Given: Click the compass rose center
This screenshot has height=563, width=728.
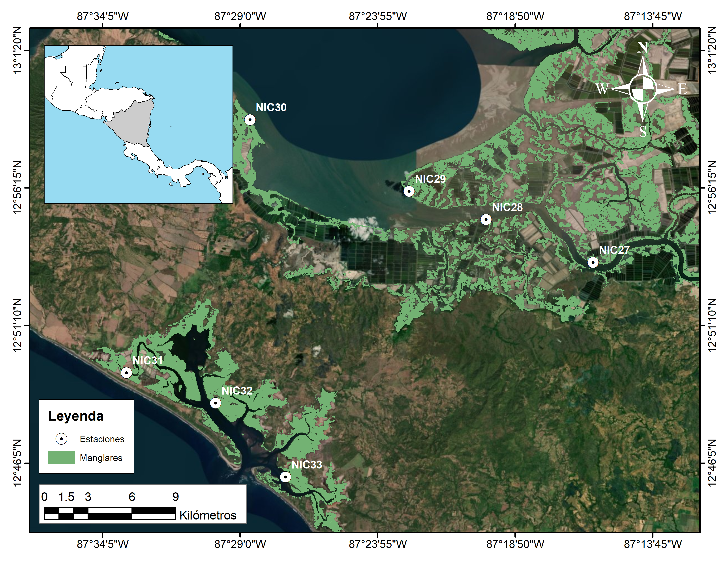Looking at the screenshot, I should point(643,89).
